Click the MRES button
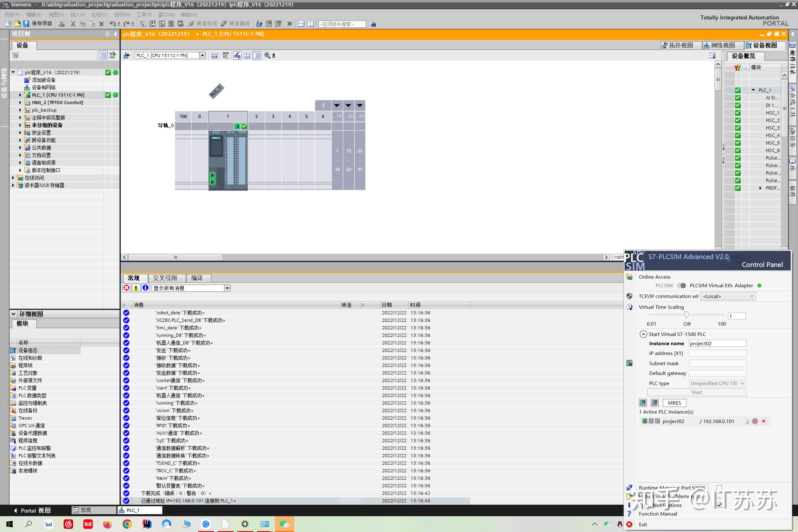798x532 pixels. coord(674,403)
